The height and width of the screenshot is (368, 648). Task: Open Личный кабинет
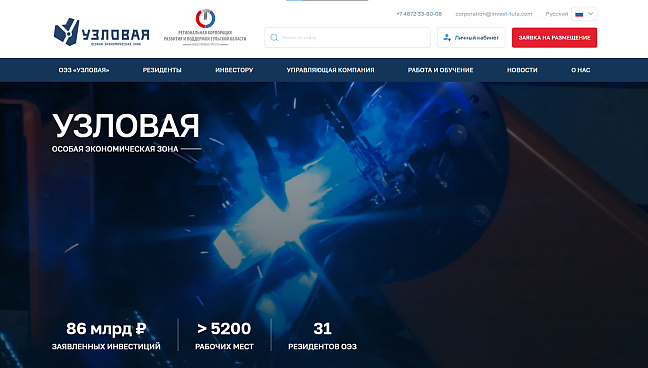[x=471, y=38]
